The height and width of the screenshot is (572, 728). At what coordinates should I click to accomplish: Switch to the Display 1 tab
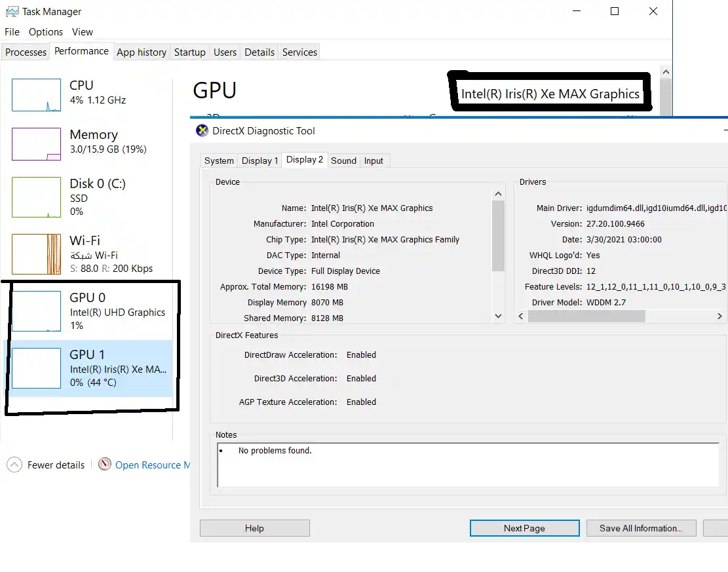(x=259, y=161)
